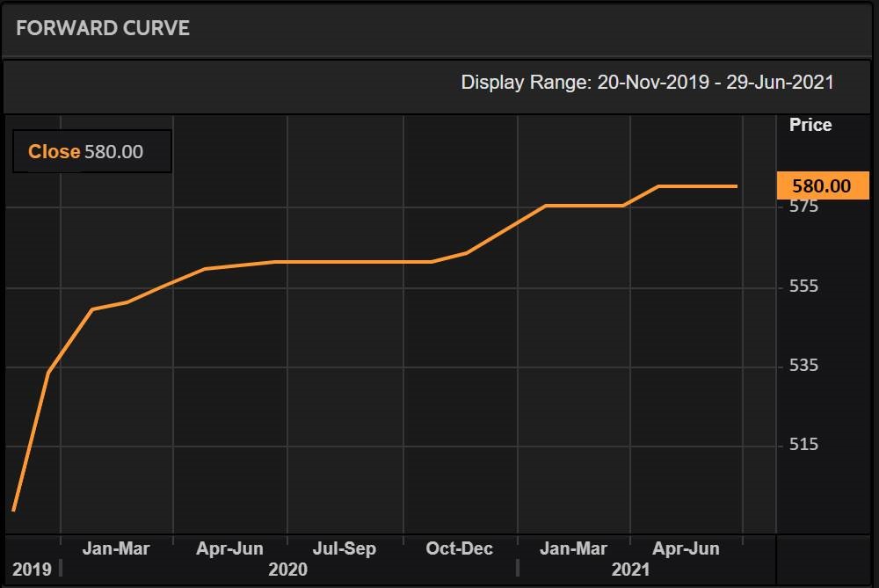The height and width of the screenshot is (588, 879).
Task: Select the Apr-Jun quarter label for 2021
Action: coord(686,548)
